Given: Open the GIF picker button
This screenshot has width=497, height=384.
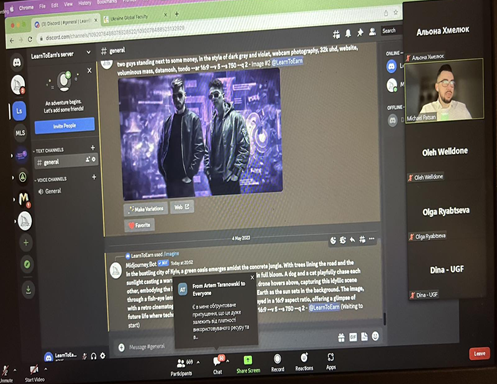Looking at the screenshot, I should pos(353,337).
